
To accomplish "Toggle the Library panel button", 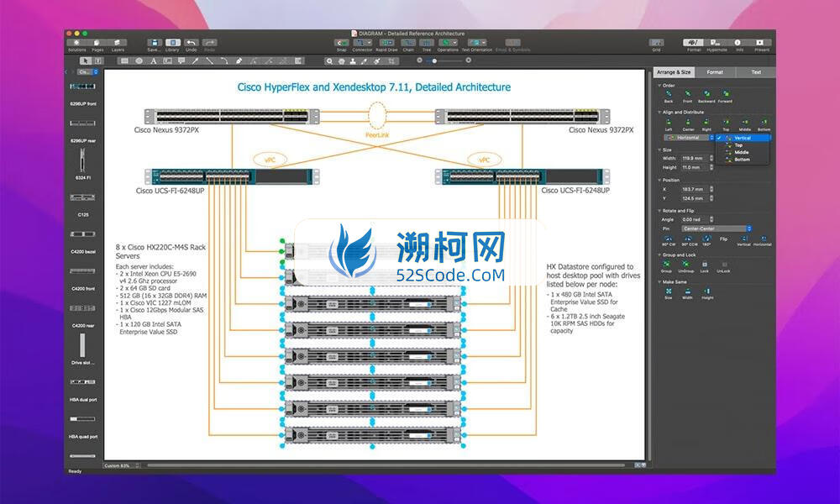I will point(172,43).
